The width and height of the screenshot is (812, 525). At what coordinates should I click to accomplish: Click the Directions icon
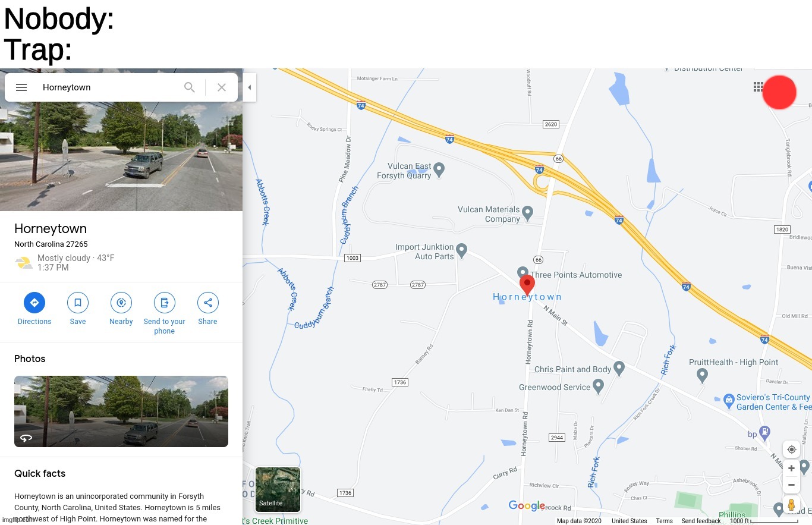click(x=34, y=303)
